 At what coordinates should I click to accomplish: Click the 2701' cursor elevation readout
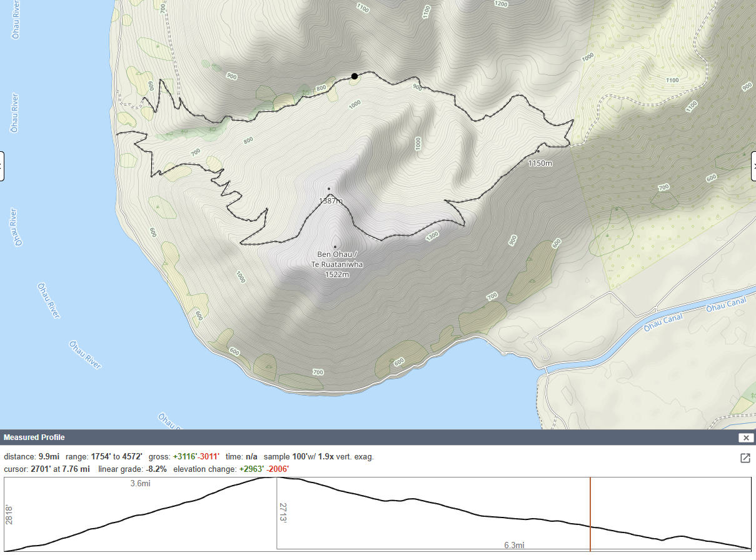coord(39,469)
